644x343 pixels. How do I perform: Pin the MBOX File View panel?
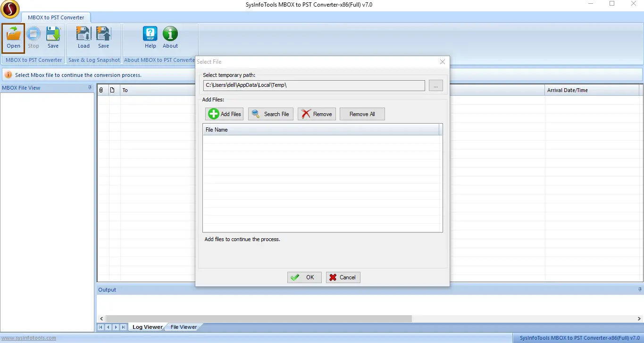tap(90, 88)
